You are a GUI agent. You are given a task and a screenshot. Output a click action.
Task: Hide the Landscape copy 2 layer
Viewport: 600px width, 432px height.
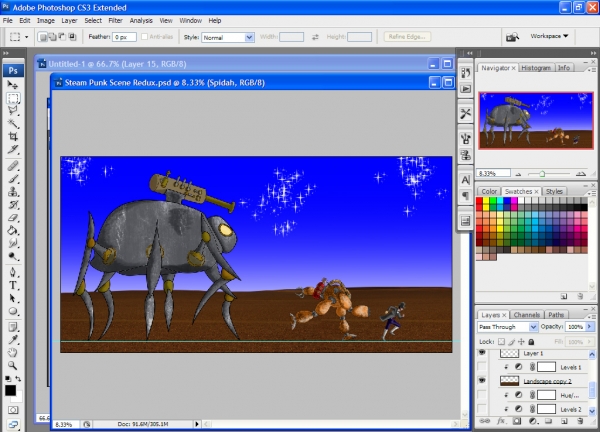point(482,380)
